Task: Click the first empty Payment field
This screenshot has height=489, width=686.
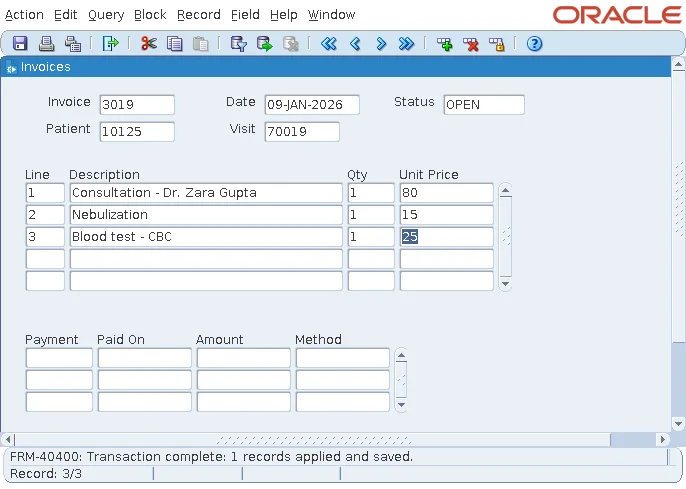Action: 59,358
